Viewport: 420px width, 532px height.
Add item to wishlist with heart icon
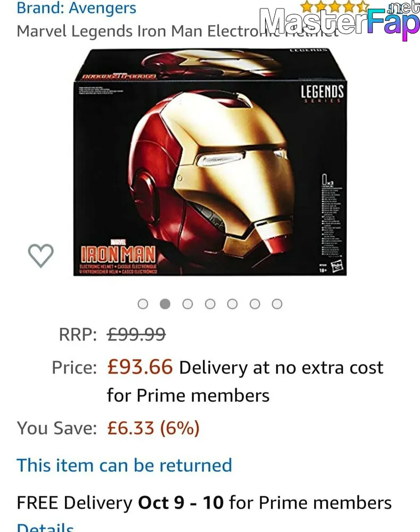click(x=40, y=255)
